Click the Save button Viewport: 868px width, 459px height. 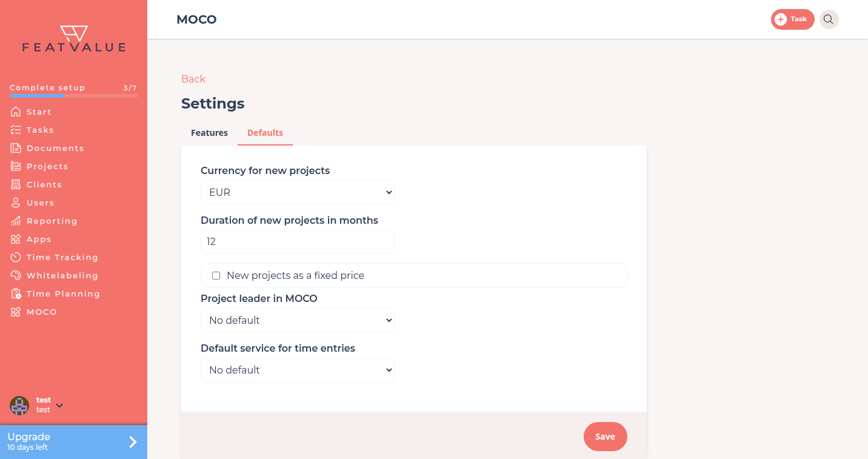[605, 437]
